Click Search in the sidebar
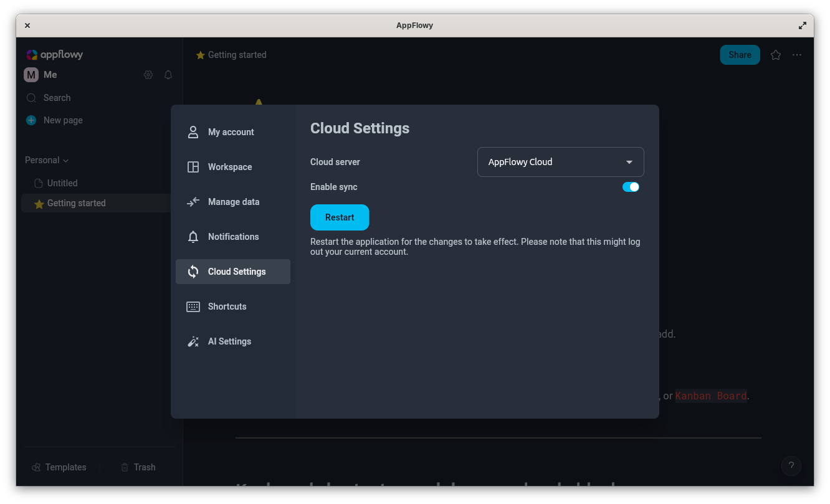The image size is (830, 504). click(x=98, y=98)
